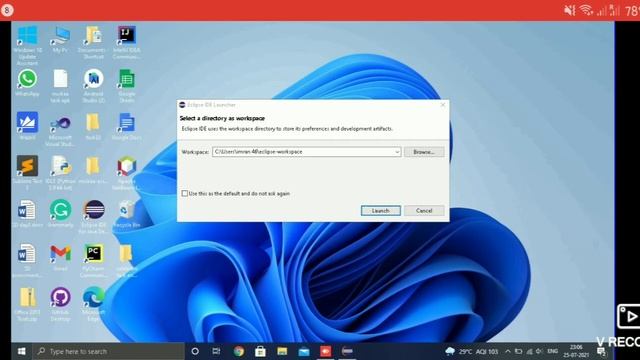Open the Recycle Bin on desktop
The image size is (640, 360).
(x=127, y=213)
